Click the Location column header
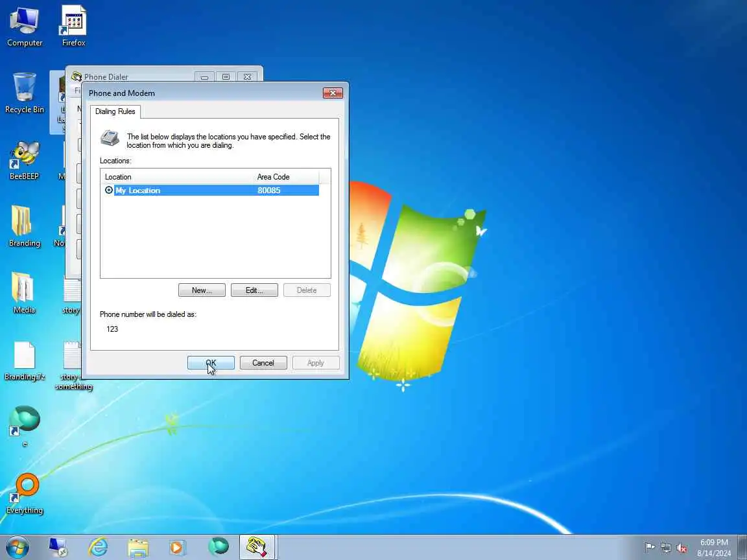The height and width of the screenshot is (560, 747). (176, 177)
